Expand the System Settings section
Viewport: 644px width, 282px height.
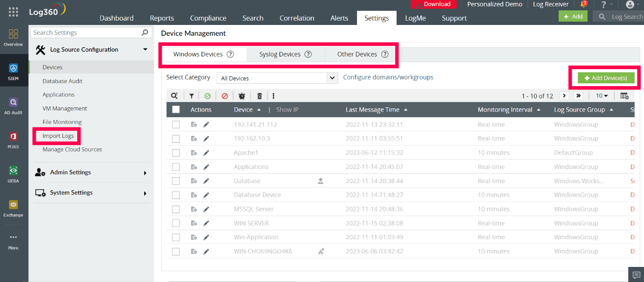pos(145,193)
